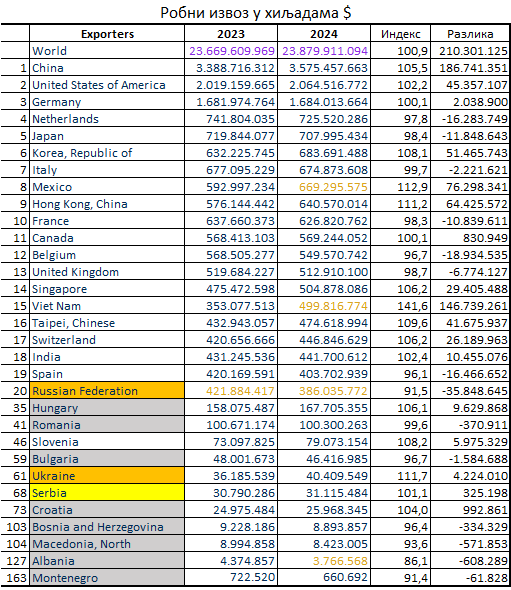
Task: Click the orange Russian Federation cell
Action: pyautogui.click(x=107, y=391)
